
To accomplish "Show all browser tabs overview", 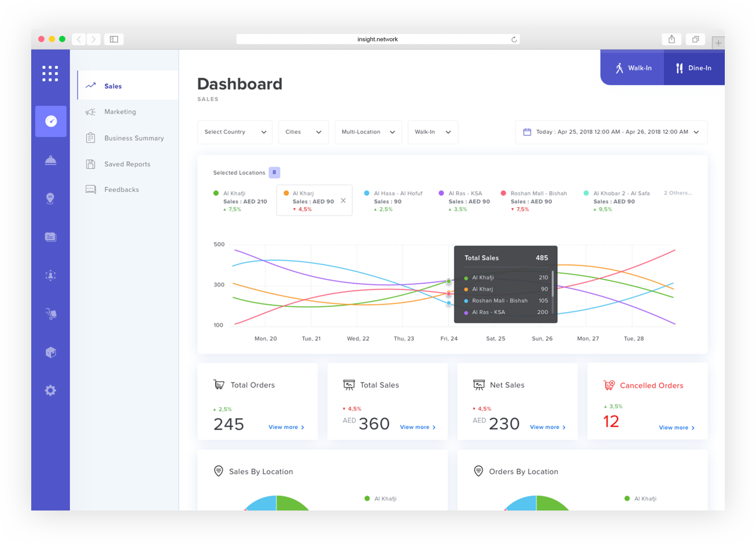I will [x=696, y=39].
